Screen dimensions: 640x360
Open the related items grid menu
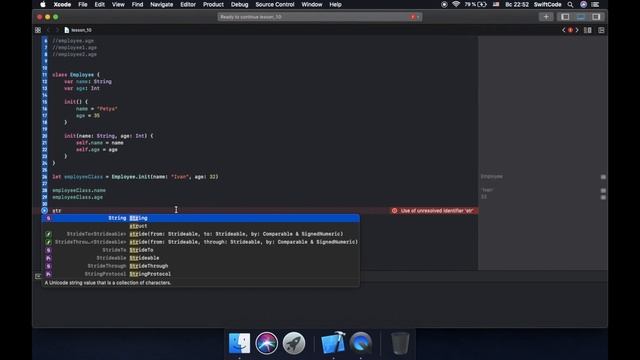click(x=38, y=30)
